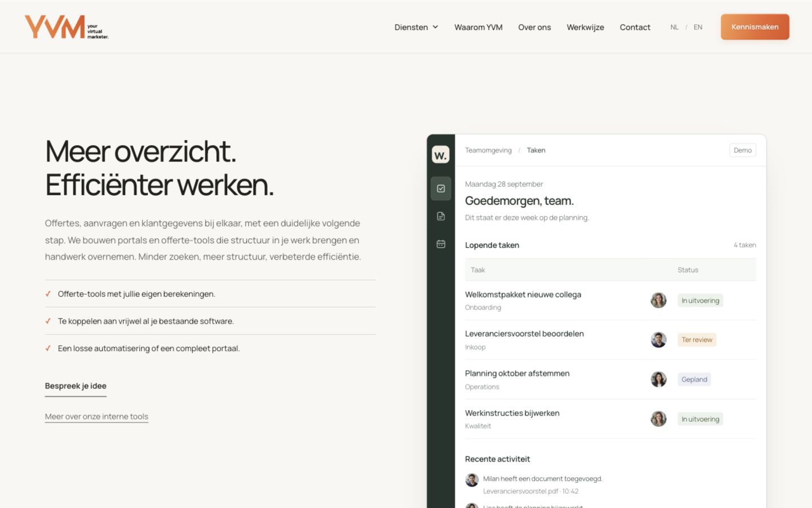The height and width of the screenshot is (508, 812).
Task: Click the Lopende taken heading
Action: click(x=492, y=245)
